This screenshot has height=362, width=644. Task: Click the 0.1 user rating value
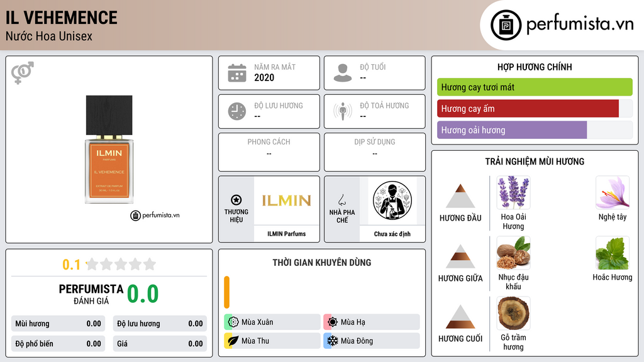pos(72,265)
